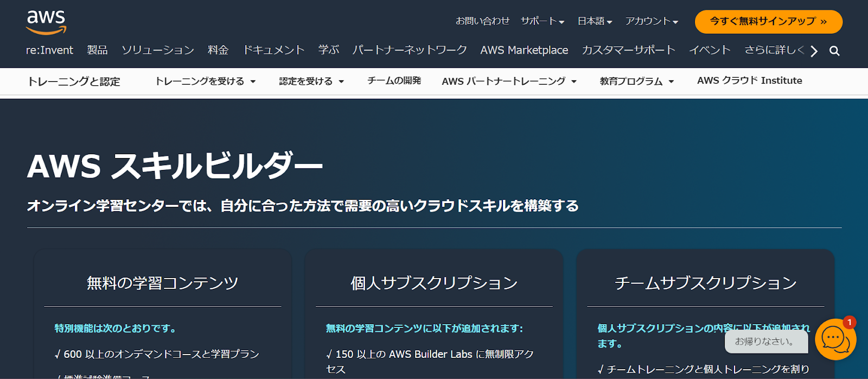The image size is (868, 379).
Task: Open the orange chat bubble icon
Action: (x=835, y=339)
